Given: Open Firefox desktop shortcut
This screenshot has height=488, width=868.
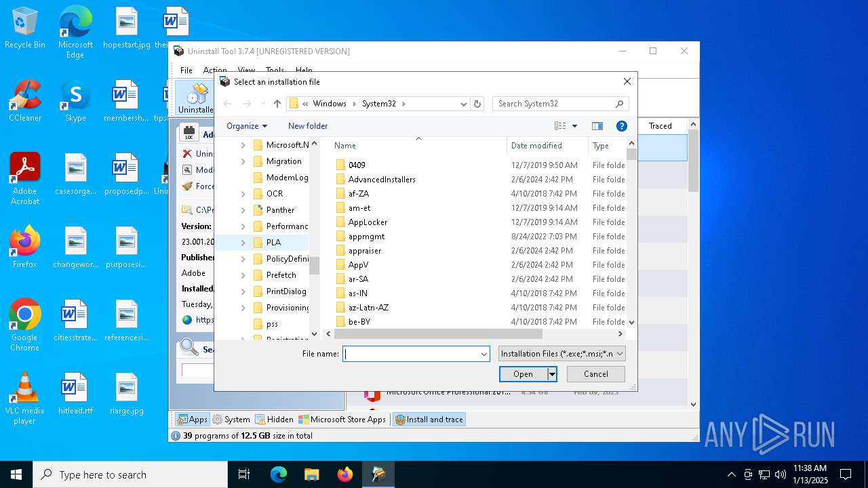Looking at the screenshot, I should pos(25,247).
